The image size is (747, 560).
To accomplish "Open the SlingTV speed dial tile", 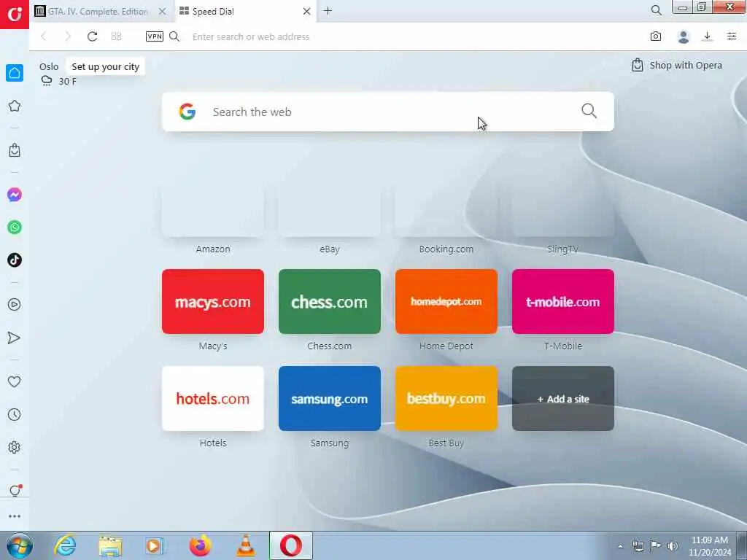I will pyautogui.click(x=563, y=206).
